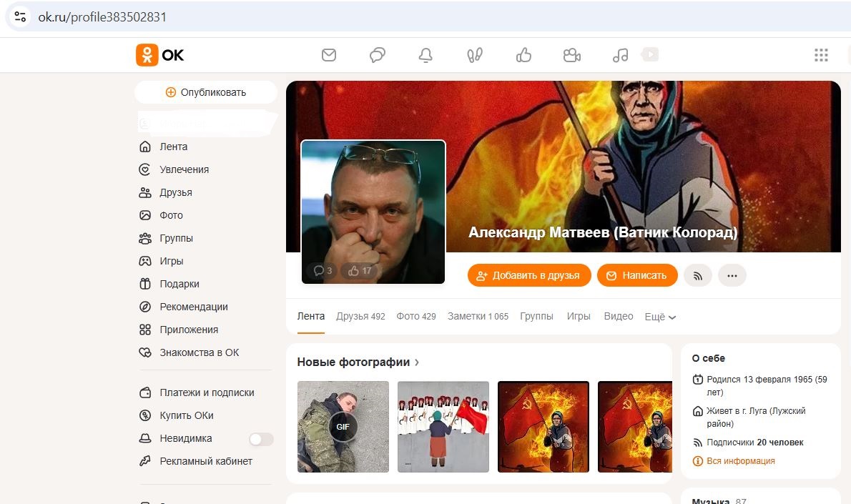Click the Купить ОКи coin icon
Screen dimensions: 851x504
pyautogui.click(x=145, y=415)
